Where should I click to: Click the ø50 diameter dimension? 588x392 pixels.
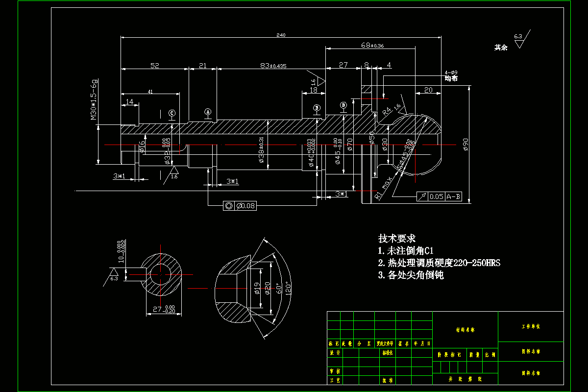point(372,137)
